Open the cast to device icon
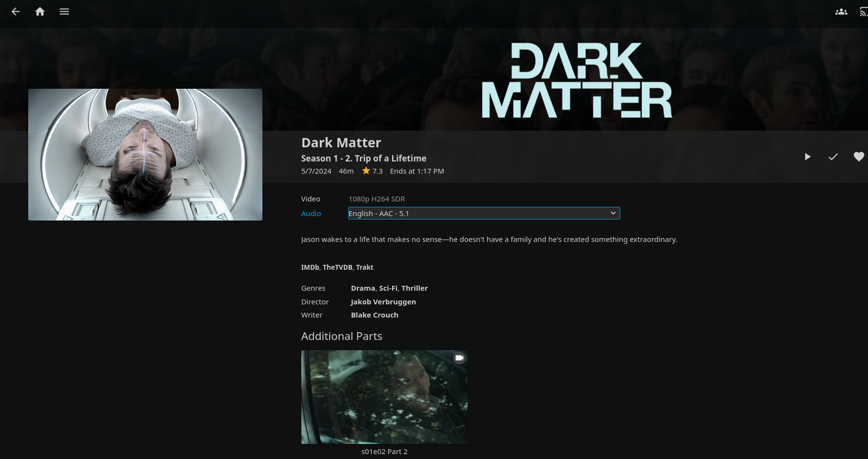 pos(864,12)
